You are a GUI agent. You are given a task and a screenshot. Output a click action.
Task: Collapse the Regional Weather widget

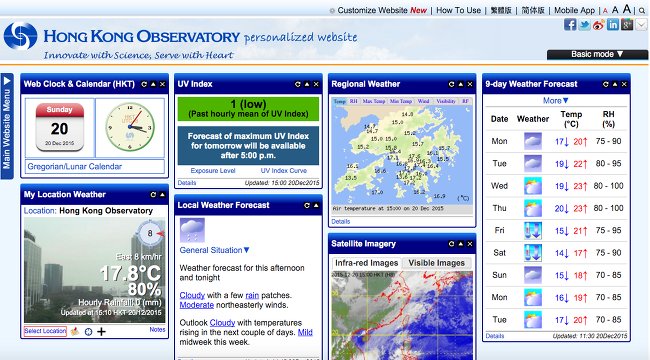pos(461,84)
